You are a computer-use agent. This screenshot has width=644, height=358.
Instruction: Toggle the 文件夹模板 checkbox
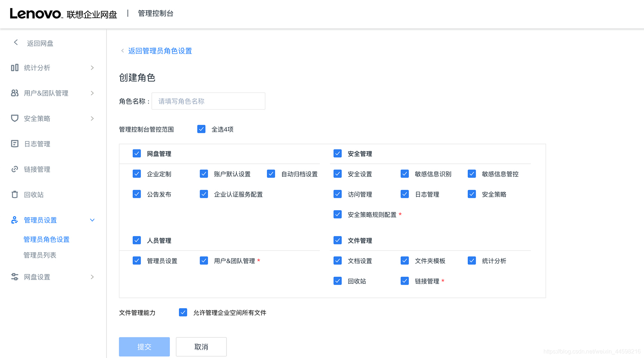tap(405, 261)
